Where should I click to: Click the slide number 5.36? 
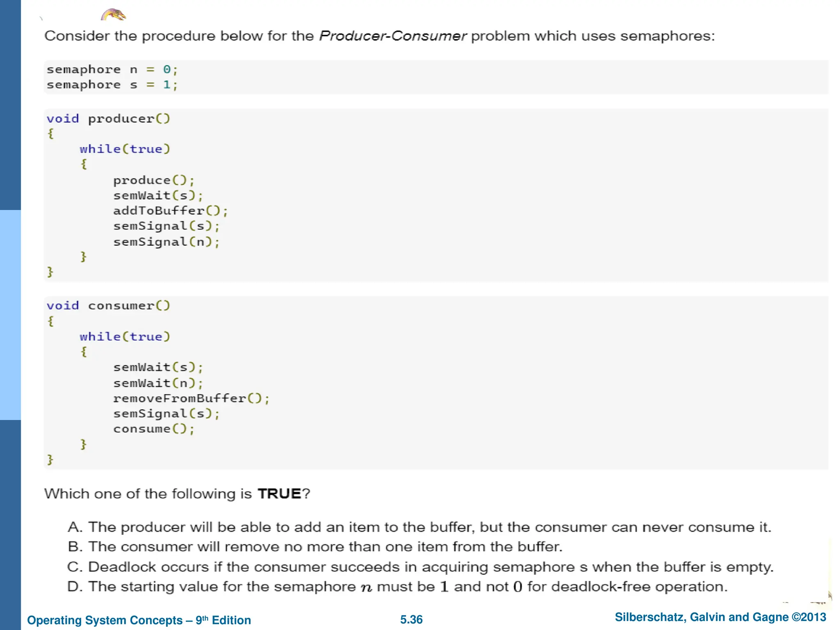pyautogui.click(x=411, y=619)
